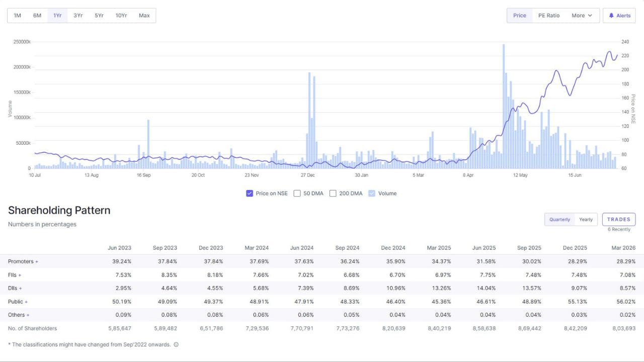Click the plus icon next to DIIs

point(21,289)
